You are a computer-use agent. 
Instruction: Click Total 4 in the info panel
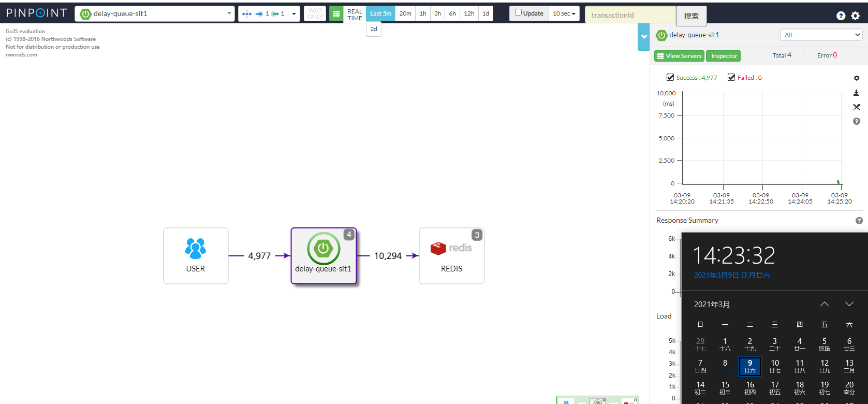(782, 55)
